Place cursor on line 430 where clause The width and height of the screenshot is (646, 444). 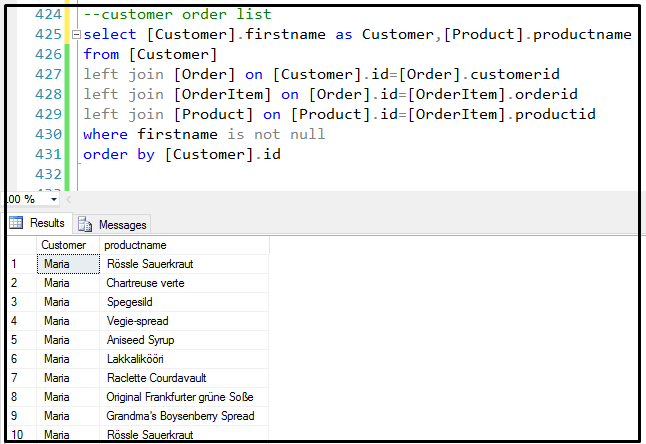coord(204,134)
